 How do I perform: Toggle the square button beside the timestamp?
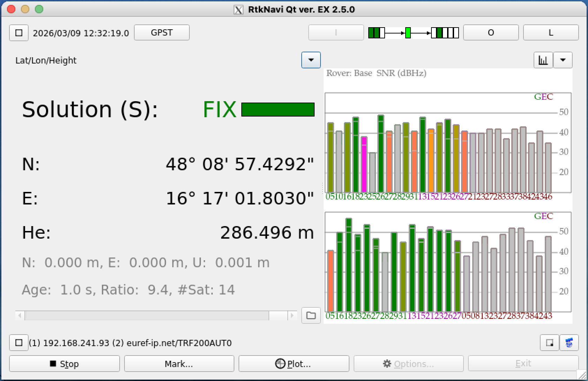click(19, 33)
